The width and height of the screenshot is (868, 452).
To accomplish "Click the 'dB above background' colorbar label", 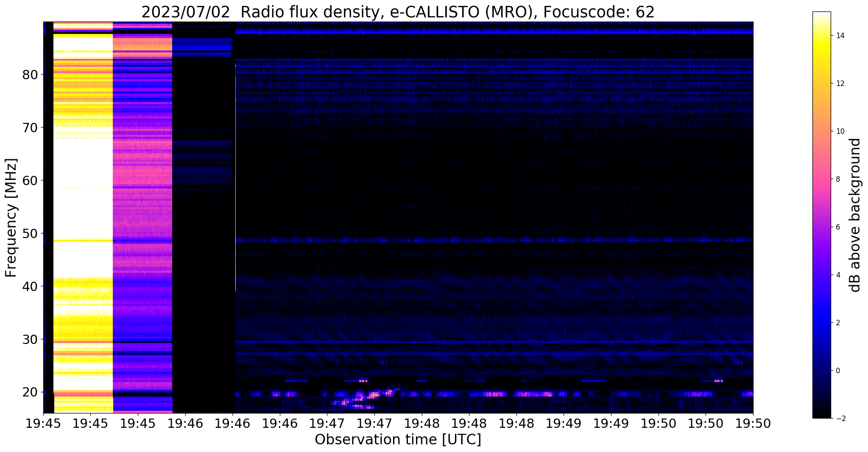I will [x=855, y=215].
